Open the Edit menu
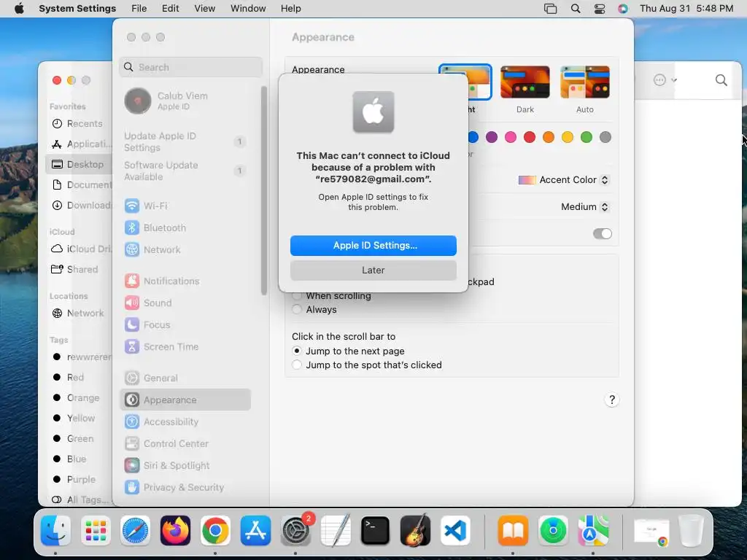 click(170, 9)
